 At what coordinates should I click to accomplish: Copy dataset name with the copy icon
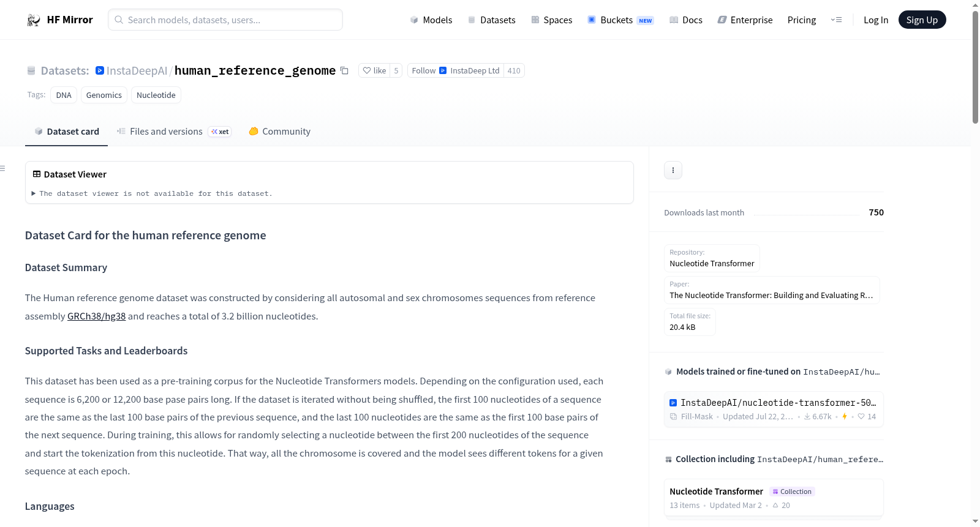click(345, 71)
